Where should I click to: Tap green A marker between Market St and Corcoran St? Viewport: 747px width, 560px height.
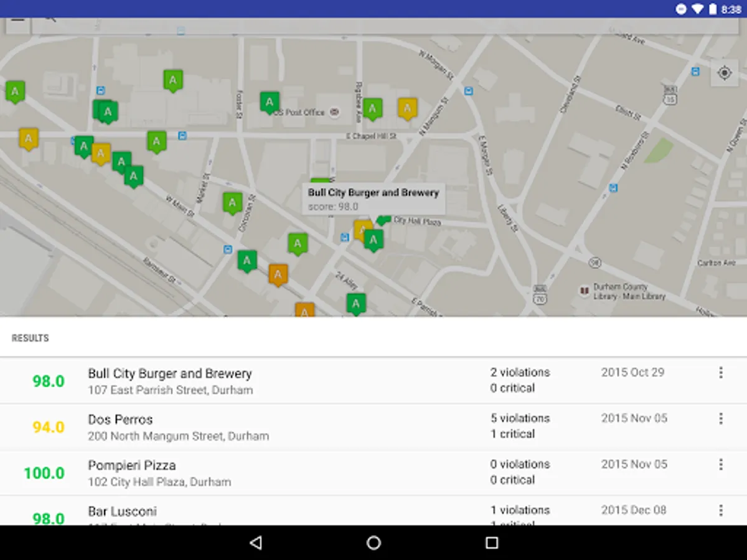pos(232,203)
